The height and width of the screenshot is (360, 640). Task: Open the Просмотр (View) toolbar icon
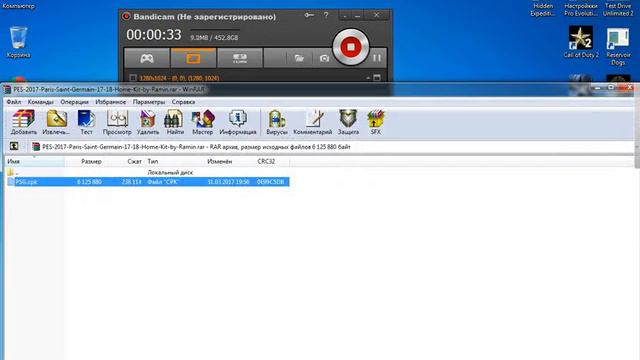coord(117,122)
